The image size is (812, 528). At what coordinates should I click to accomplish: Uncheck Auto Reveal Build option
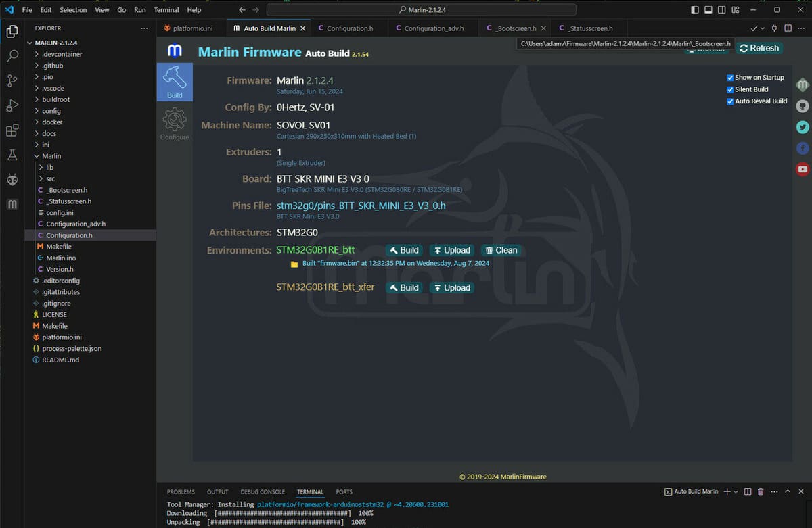pos(730,101)
